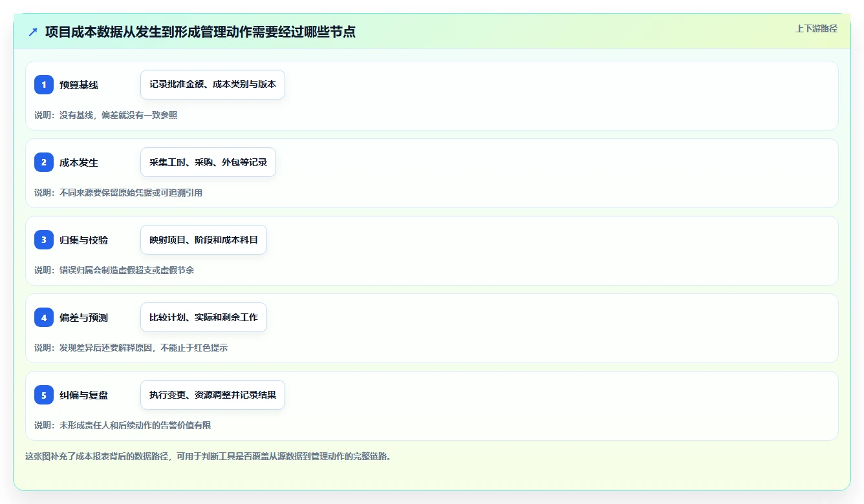Select the 比较计划、实际和剩余工作 chip

(x=204, y=317)
